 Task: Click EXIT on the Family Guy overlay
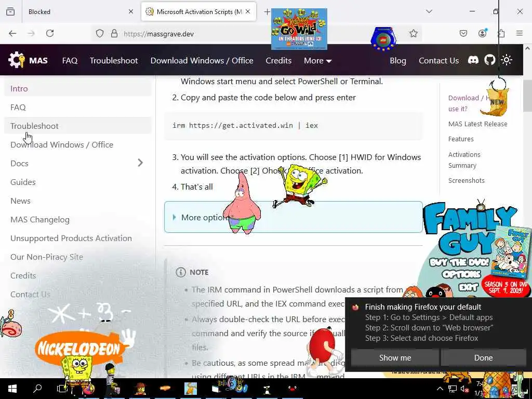click(x=468, y=288)
